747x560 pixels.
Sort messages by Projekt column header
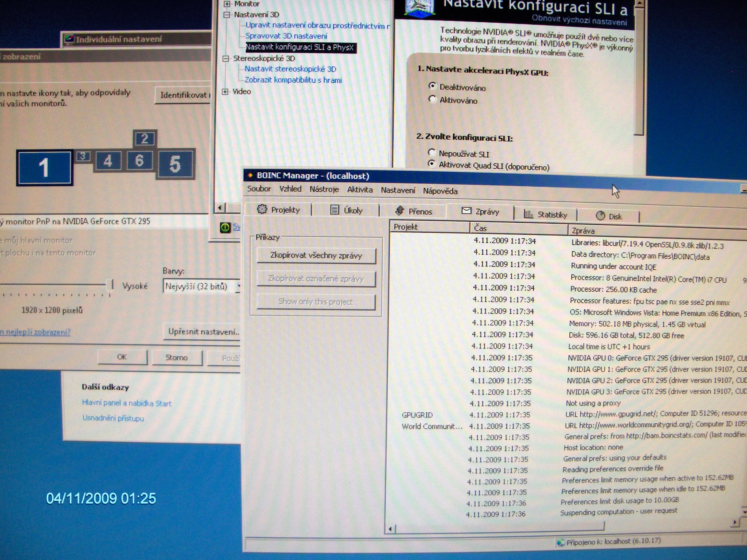click(430, 227)
